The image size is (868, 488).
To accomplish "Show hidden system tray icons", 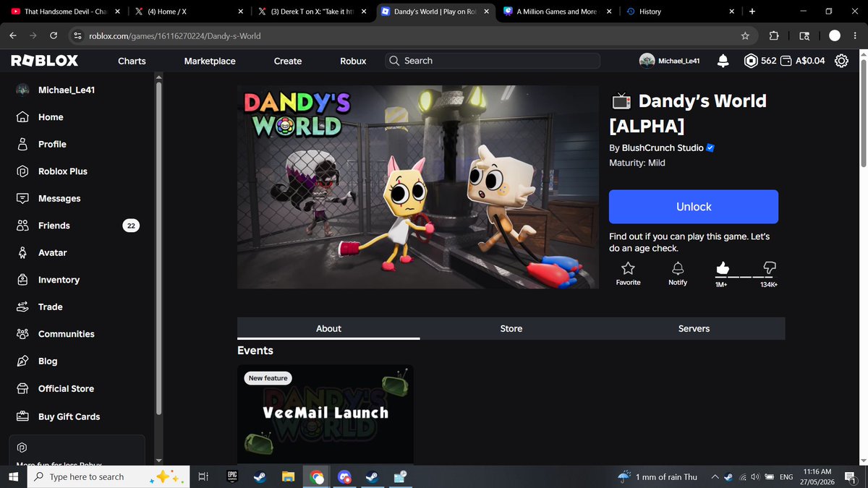I will pyautogui.click(x=715, y=476).
